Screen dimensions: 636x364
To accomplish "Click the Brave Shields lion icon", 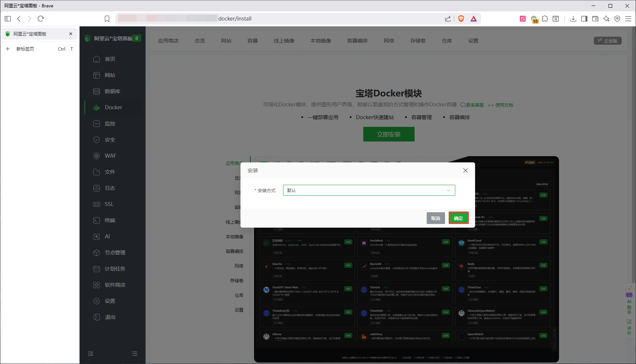I will pyautogui.click(x=461, y=19).
